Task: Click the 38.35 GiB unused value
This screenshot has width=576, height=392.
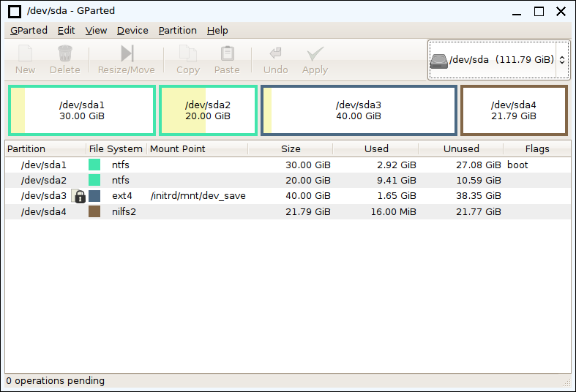Action: pyautogui.click(x=478, y=196)
